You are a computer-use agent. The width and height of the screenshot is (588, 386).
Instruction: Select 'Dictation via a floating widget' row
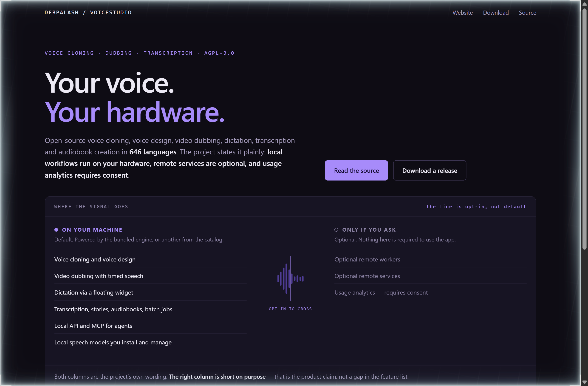[150, 292]
